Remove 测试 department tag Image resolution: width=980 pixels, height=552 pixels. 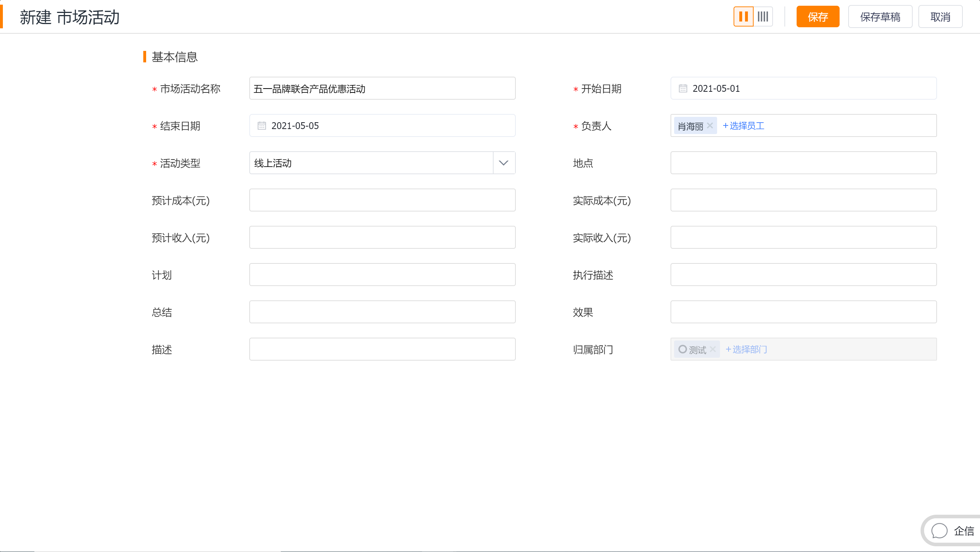point(713,349)
